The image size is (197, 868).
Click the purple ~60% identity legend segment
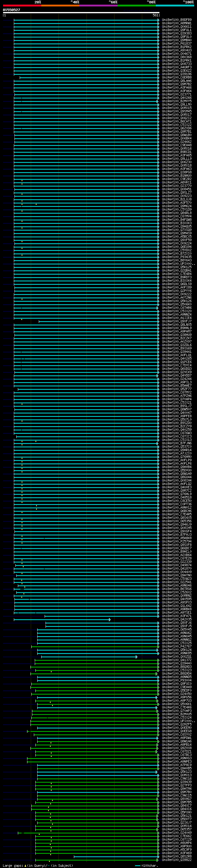[99, 6]
